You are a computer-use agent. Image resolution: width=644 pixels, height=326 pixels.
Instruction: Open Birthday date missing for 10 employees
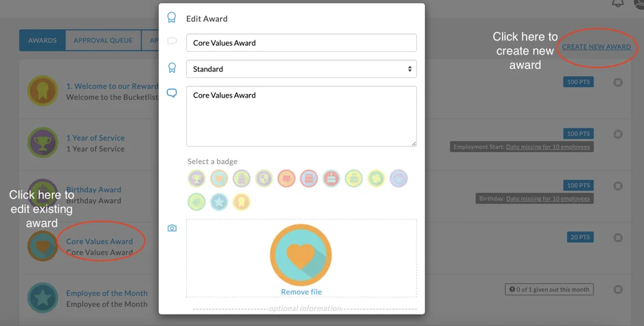click(x=548, y=198)
